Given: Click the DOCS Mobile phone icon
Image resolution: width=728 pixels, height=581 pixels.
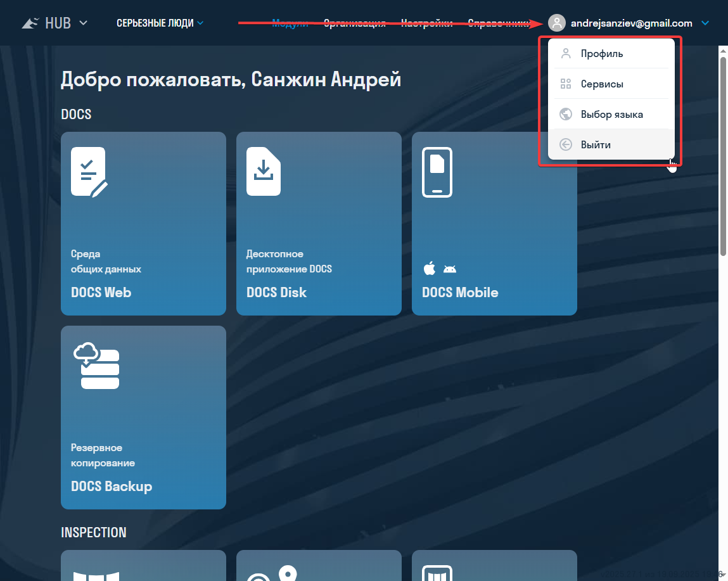Looking at the screenshot, I should coord(437,172).
